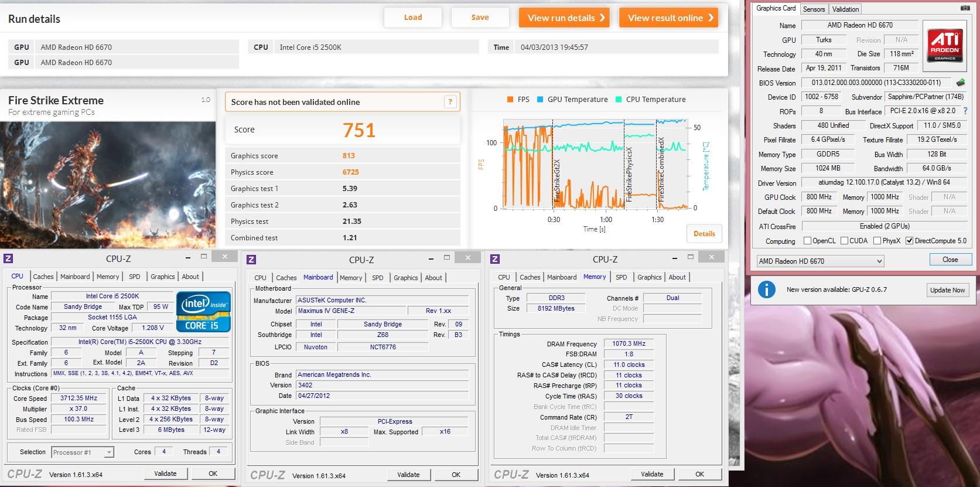Image resolution: width=980 pixels, height=487 pixels.
Task: Click the question mark help icon beside validation message
Action: click(450, 102)
